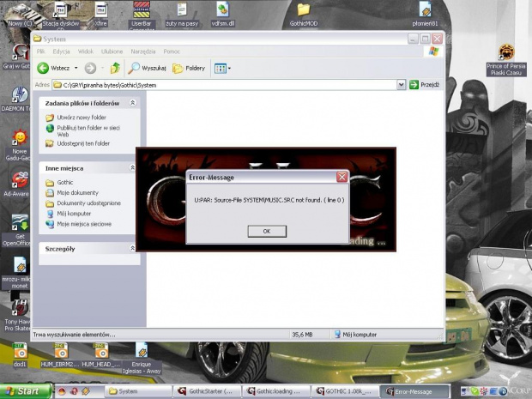Image resolution: width=532 pixels, height=399 pixels.
Task: Select the vdfsm.dll desktop file icon
Action: tap(223, 15)
